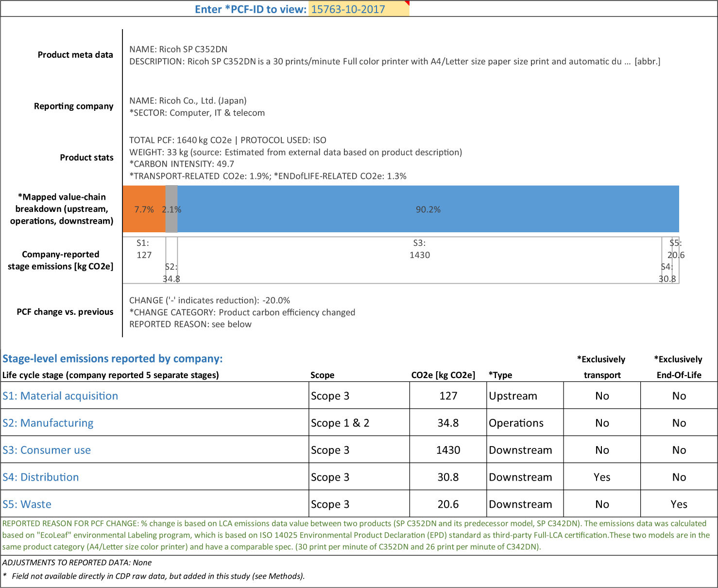
Task: Click the 'Scope' column header
Action: pos(323,375)
